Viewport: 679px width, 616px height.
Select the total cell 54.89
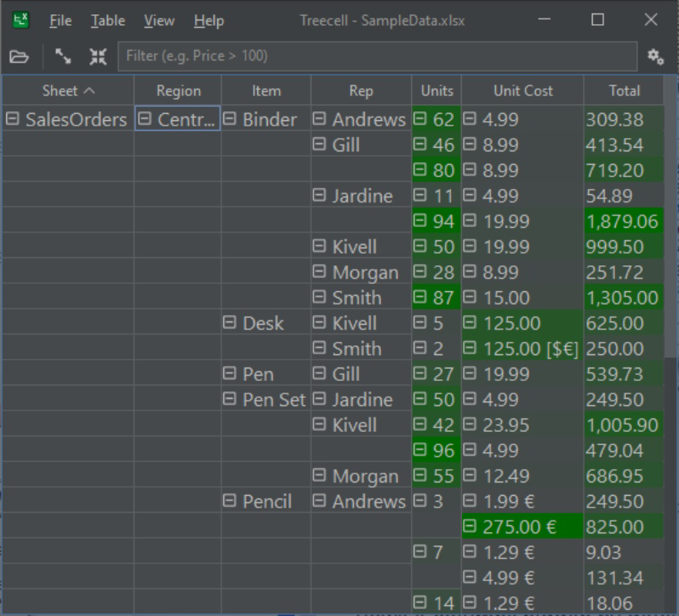click(x=624, y=196)
